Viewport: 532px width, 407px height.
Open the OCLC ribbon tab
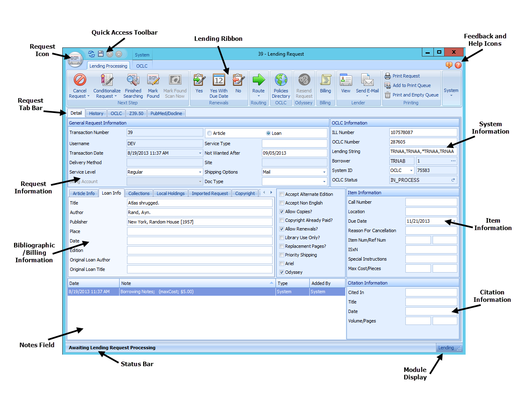pos(142,66)
